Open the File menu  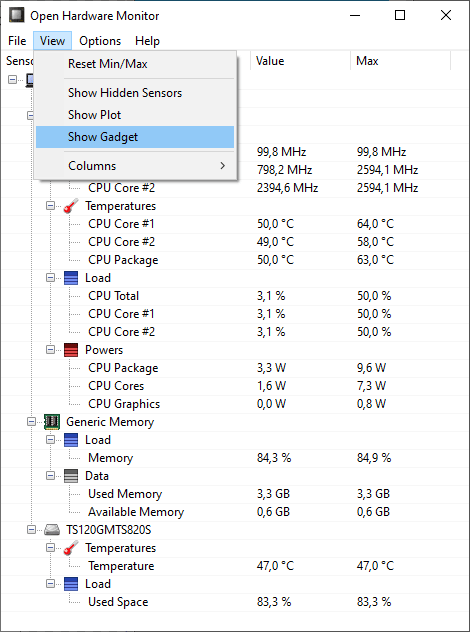17,41
